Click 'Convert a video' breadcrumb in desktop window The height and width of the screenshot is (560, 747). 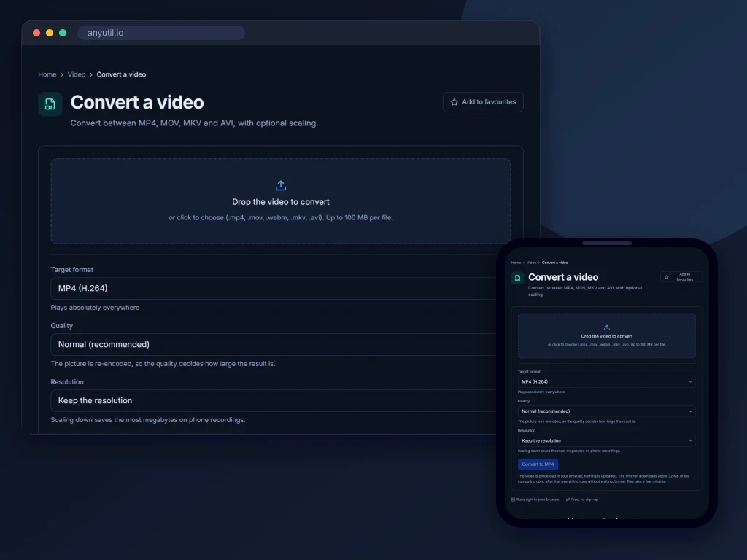click(121, 74)
